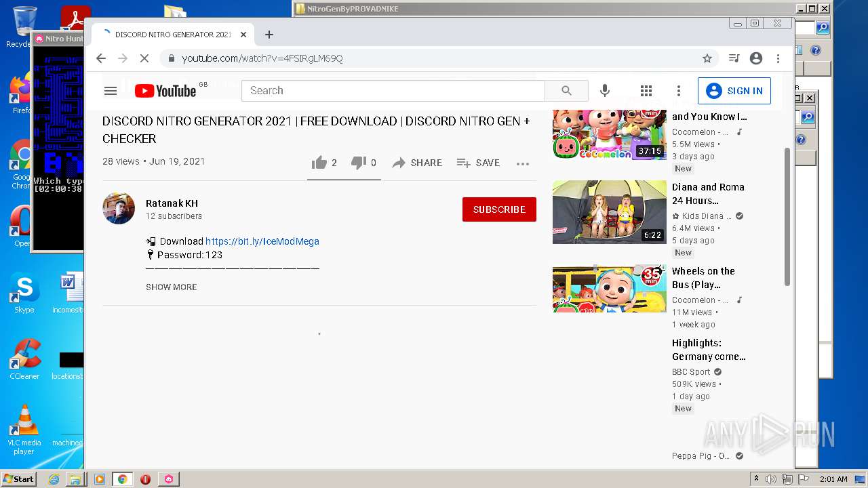Start voice search with the microphone

tap(605, 91)
